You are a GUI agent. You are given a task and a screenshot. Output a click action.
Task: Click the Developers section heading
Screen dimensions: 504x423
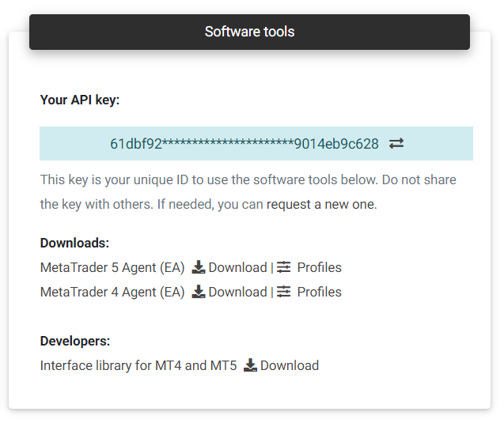pyautogui.click(x=75, y=341)
